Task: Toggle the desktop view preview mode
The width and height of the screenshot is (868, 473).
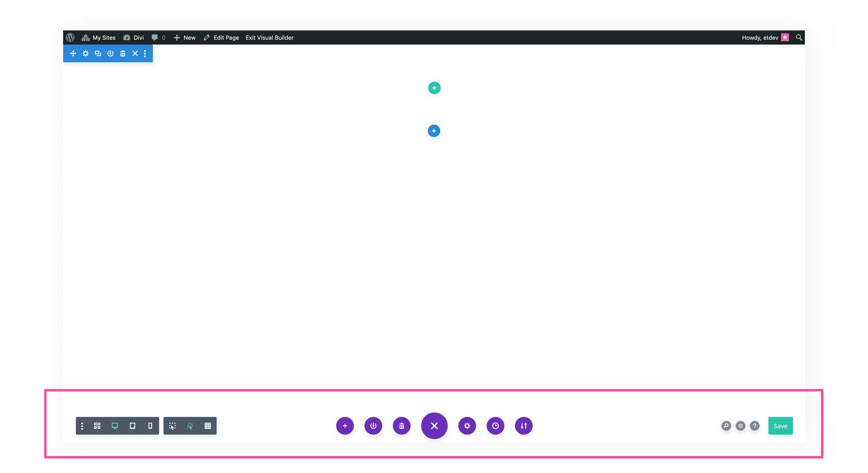Action: (x=114, y=426)
